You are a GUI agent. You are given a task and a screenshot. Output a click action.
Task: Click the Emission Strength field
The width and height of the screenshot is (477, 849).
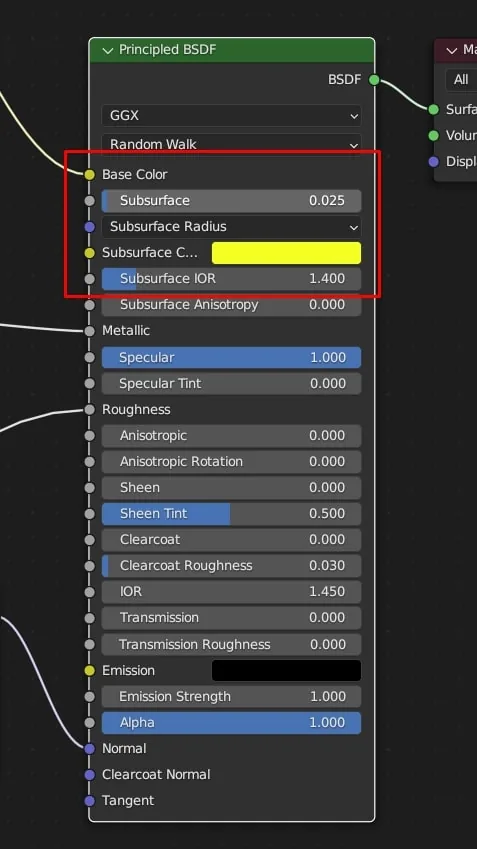231,696
